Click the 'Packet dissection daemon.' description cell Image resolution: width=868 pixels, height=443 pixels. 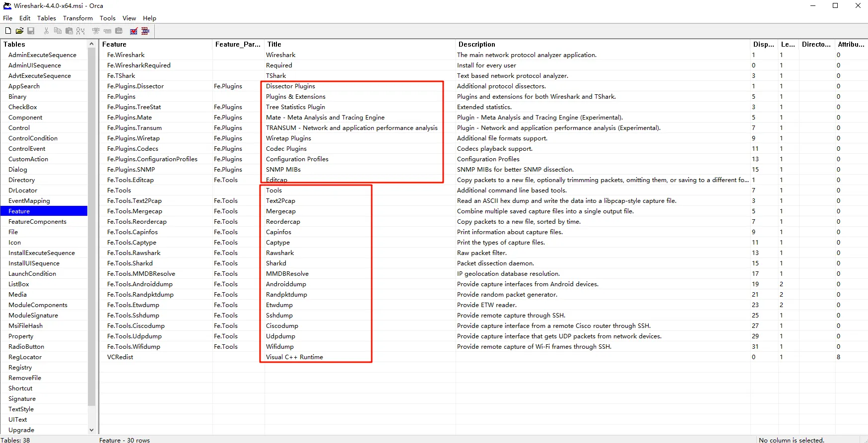[495, 263]
